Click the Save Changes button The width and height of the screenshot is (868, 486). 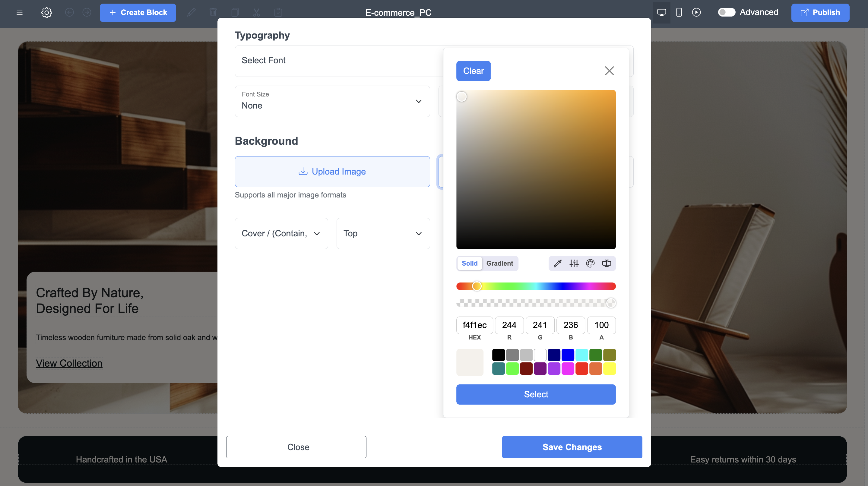(572, 447)
